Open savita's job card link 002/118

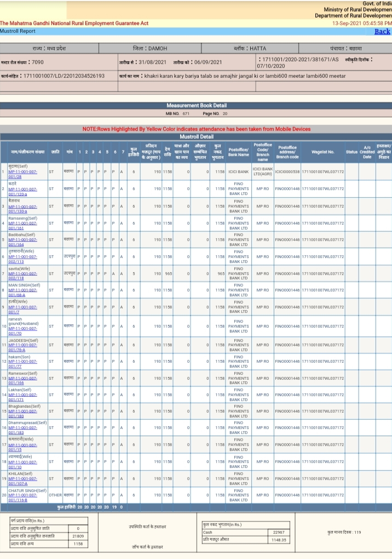tap(22, 276)
